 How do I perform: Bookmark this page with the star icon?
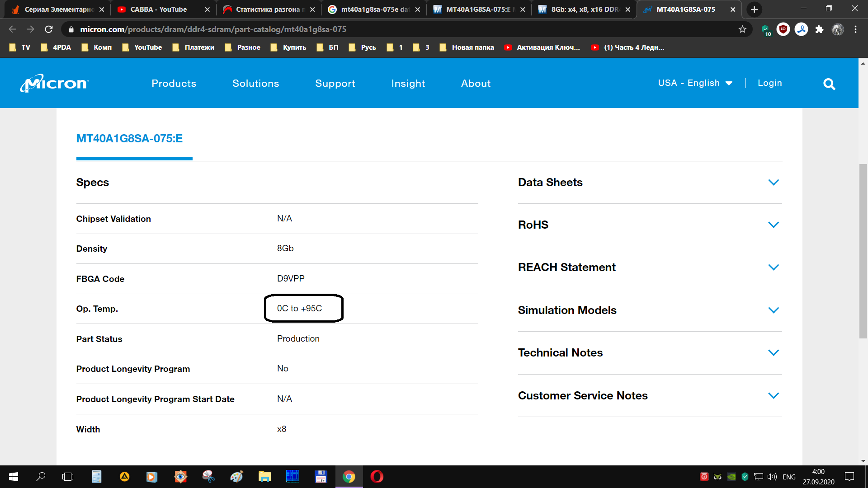tap(742, 29)
